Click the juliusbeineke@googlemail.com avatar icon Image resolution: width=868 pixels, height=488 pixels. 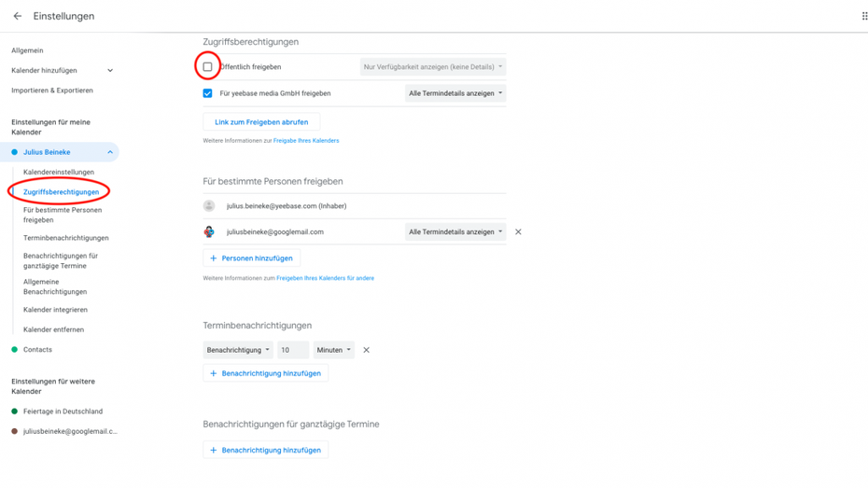(x=209, y=231)
